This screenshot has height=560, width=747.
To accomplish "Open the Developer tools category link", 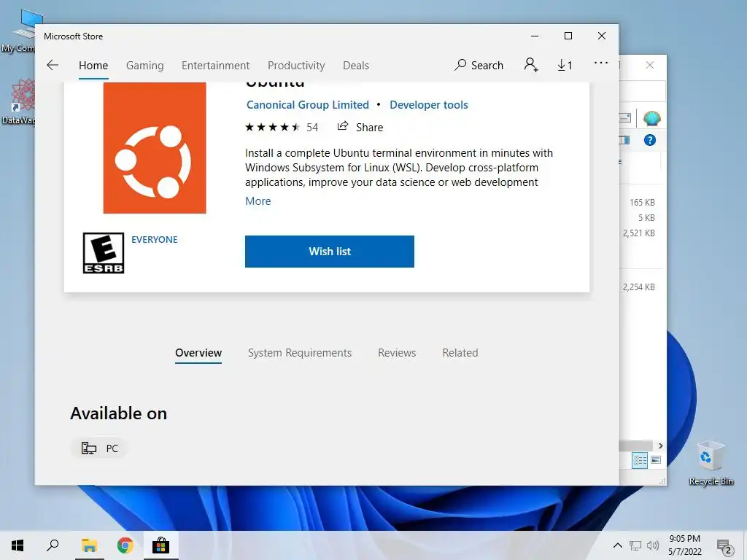I will pyautogui.click(x=429, y=105).
